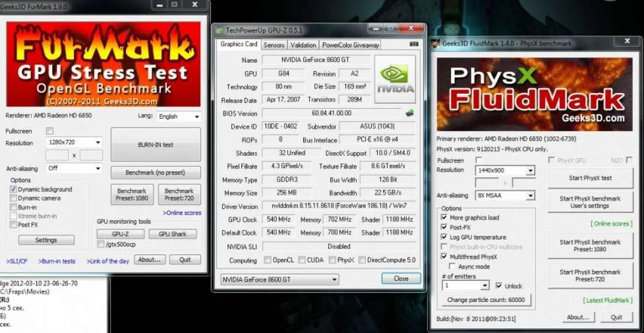Screen dimensions: 644x333
Task: Open FluidMark anti-aliasing dropdown 8X MSAA
Action: [505, 196]
